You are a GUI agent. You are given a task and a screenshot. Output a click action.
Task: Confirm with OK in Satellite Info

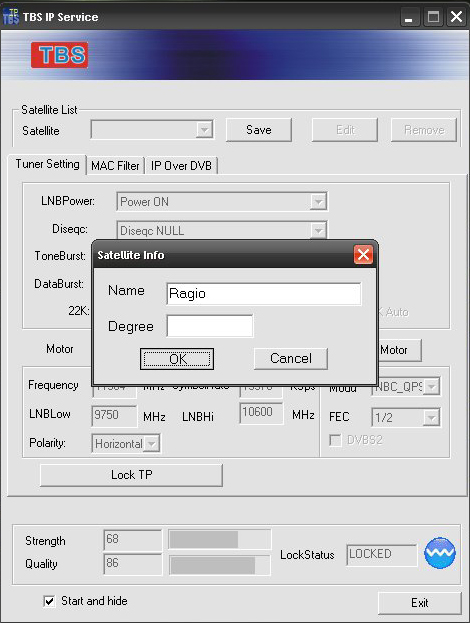pos(177,359)
